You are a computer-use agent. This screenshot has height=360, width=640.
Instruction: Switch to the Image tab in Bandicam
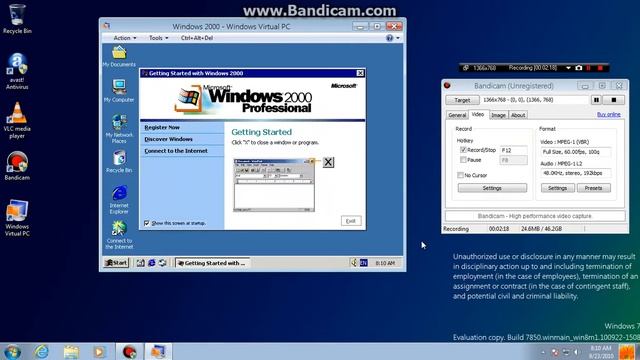point(498,115)
